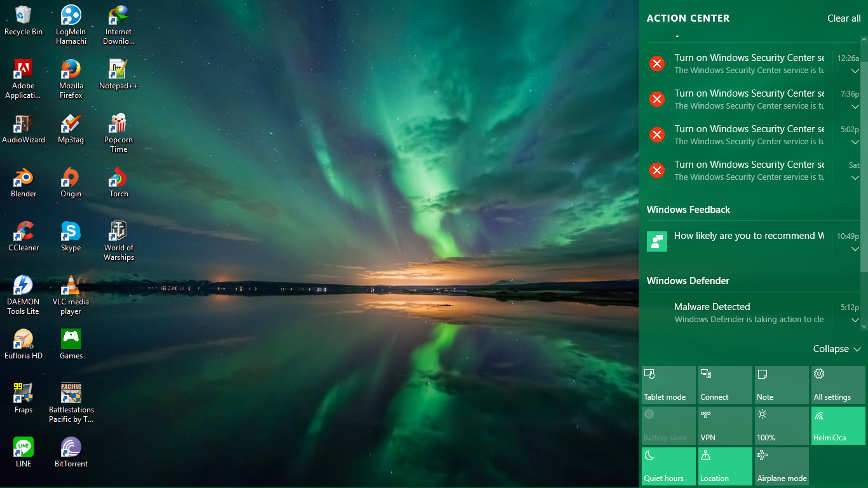The height and width of the screenshot is (488, 868).
Task: Select Mp3tag desktop icon
Action: (71, 128)
